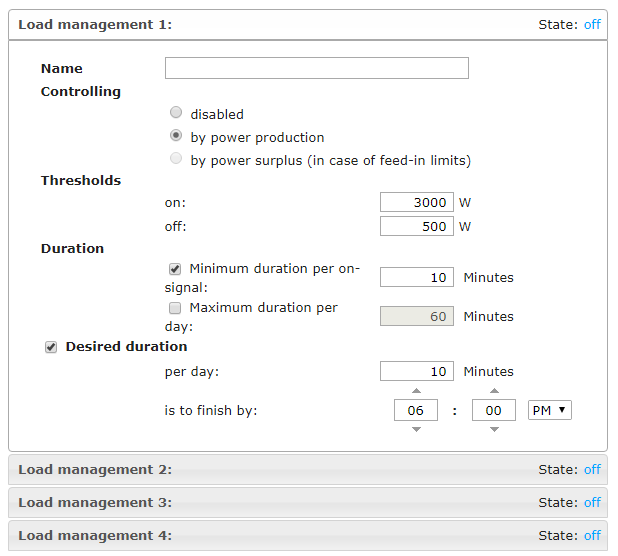Select the disabled controlling option

click(x=176, y=113)
